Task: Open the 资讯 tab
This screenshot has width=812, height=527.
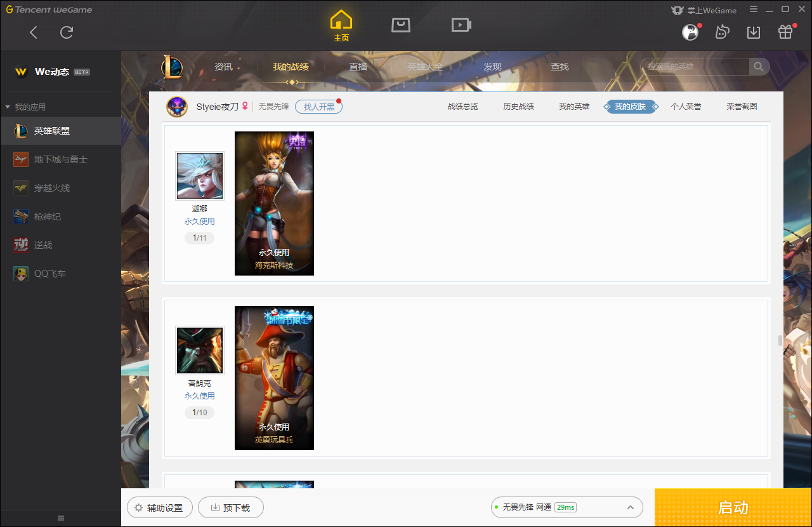Action: [x=223, y=67]
